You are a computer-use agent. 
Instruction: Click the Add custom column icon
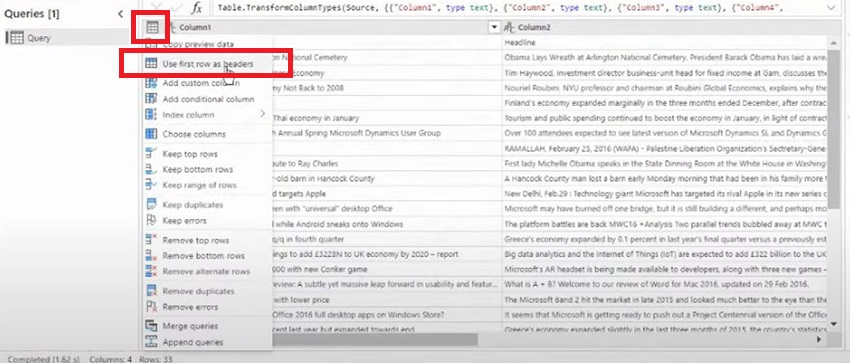coord(151,83)
